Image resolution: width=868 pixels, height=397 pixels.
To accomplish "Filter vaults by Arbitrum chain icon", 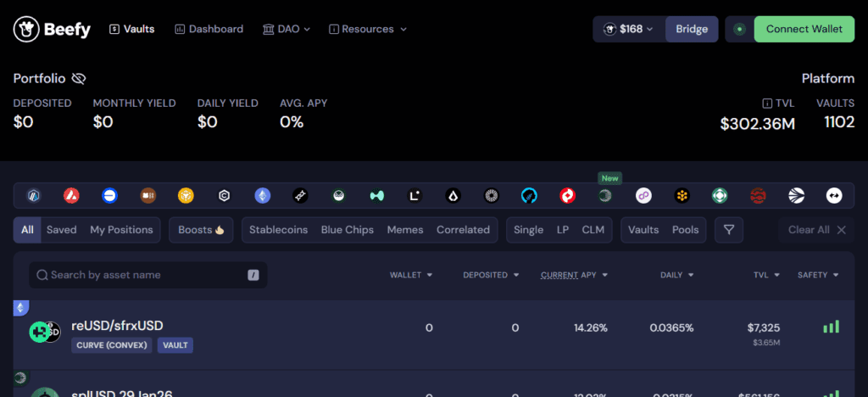I will (x=34, y=196).
